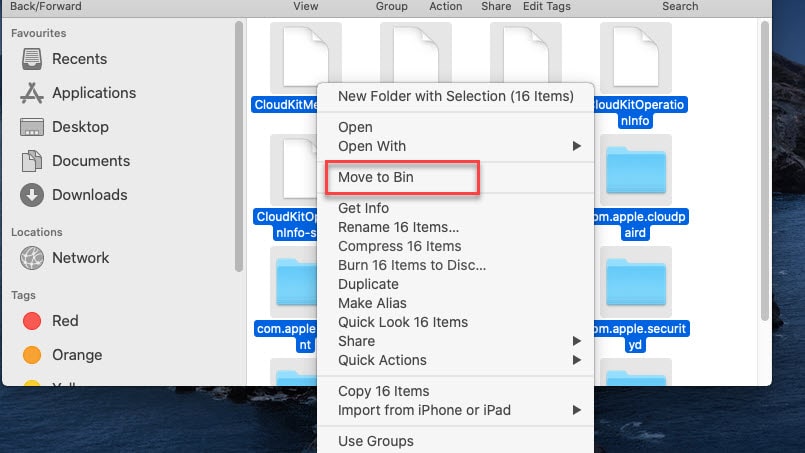The image size is (805, 453).
Task: Choose Move to Bin
Action: [455, 177]
